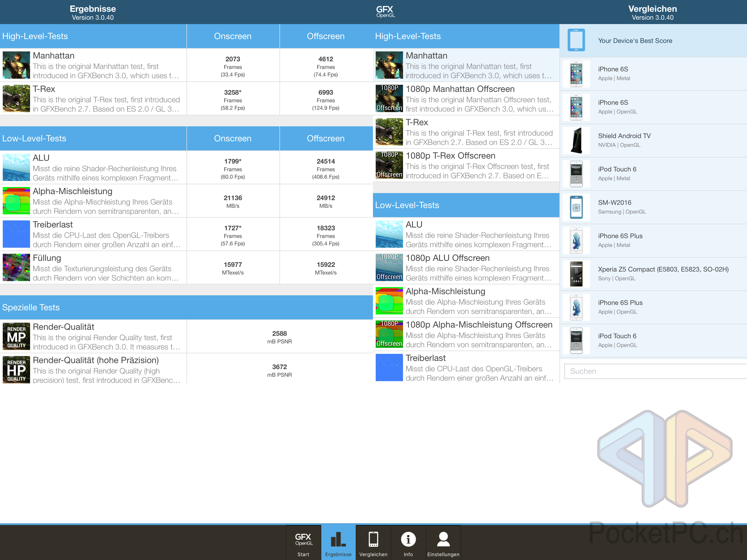Image resolution: width=747 pixels, height=560 pixels.
Task: Click Alpha-Mischleistung onscreen 21136 MB/s
Action: pos(233,201)
